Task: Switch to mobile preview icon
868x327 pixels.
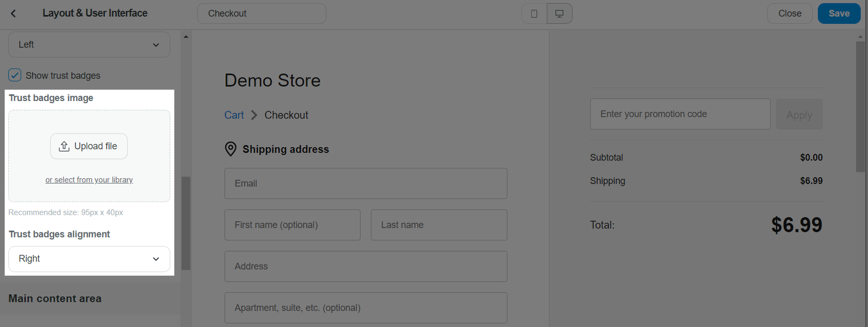Action: point(534,14)
